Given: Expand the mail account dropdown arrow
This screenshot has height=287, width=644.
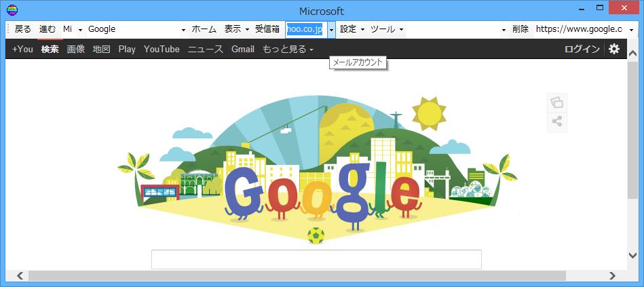Looking at the screenshot, I should coord(331,30).
